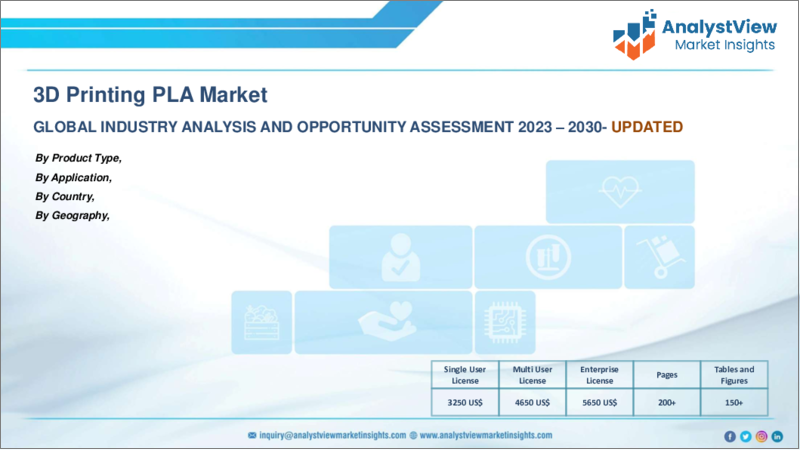Click the heartbeat healthcare icon tile
This screenshot has height=450, width=800.
(x=620, y=192)
